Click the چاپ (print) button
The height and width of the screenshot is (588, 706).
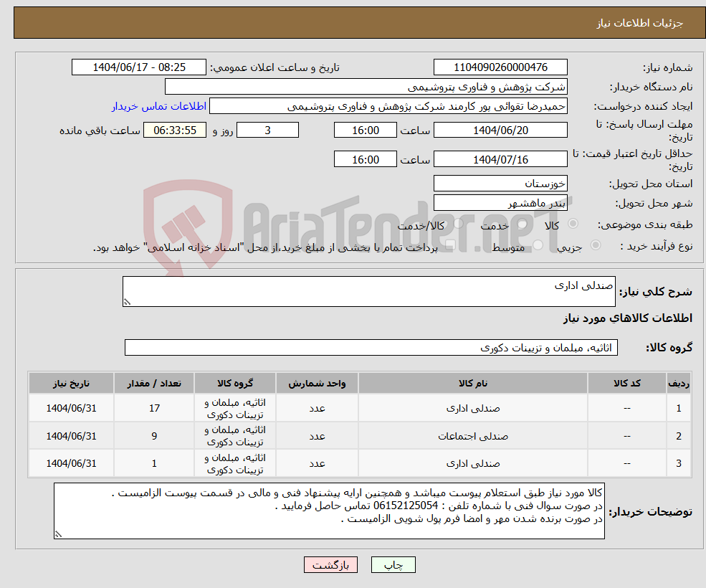[x=393, y=564]
